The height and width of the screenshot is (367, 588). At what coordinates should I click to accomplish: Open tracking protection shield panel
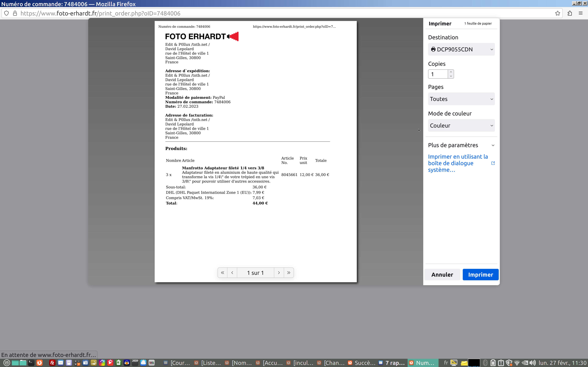tap(7, 13)
